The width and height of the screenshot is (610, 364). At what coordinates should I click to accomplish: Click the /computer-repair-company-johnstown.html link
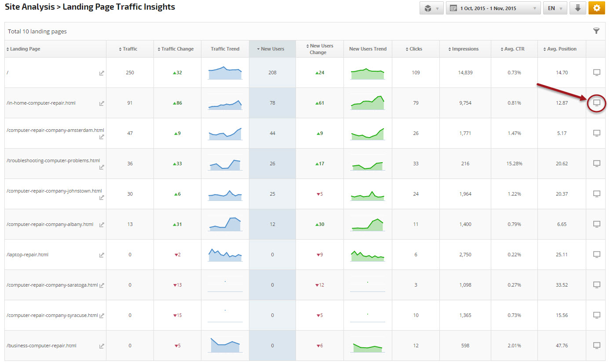(x=54, y=191)
